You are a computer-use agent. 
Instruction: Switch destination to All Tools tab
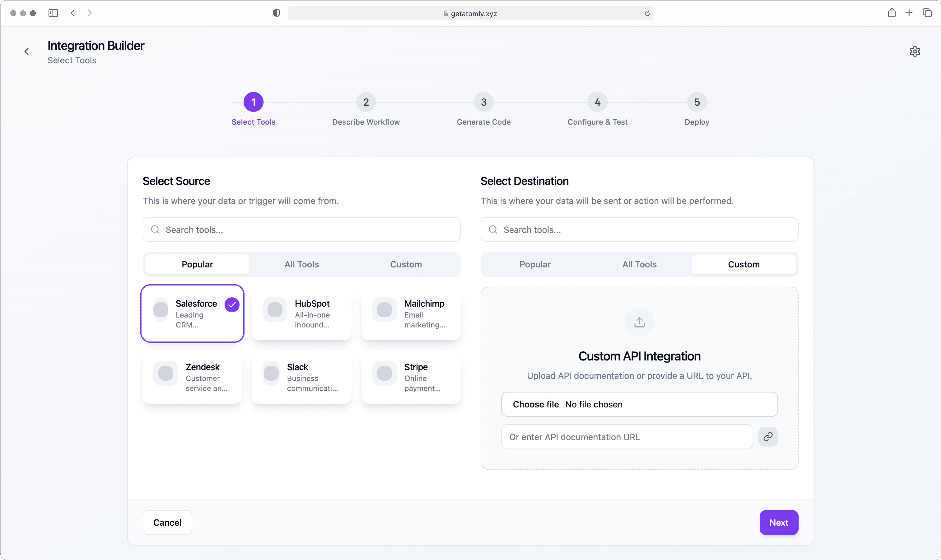[639, 264]
